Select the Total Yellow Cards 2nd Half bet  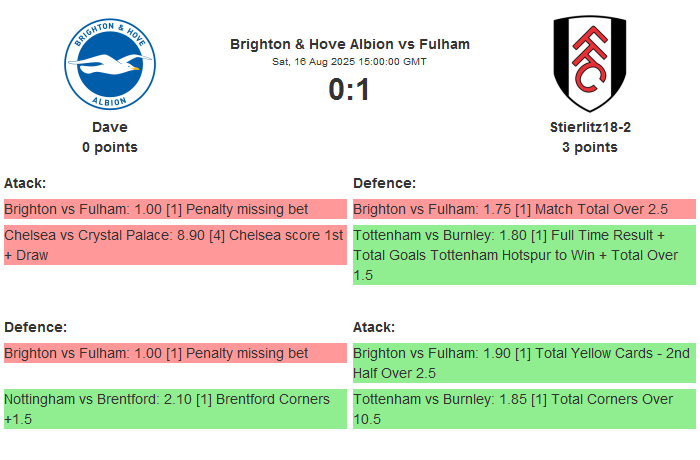[x=523, y=363]
